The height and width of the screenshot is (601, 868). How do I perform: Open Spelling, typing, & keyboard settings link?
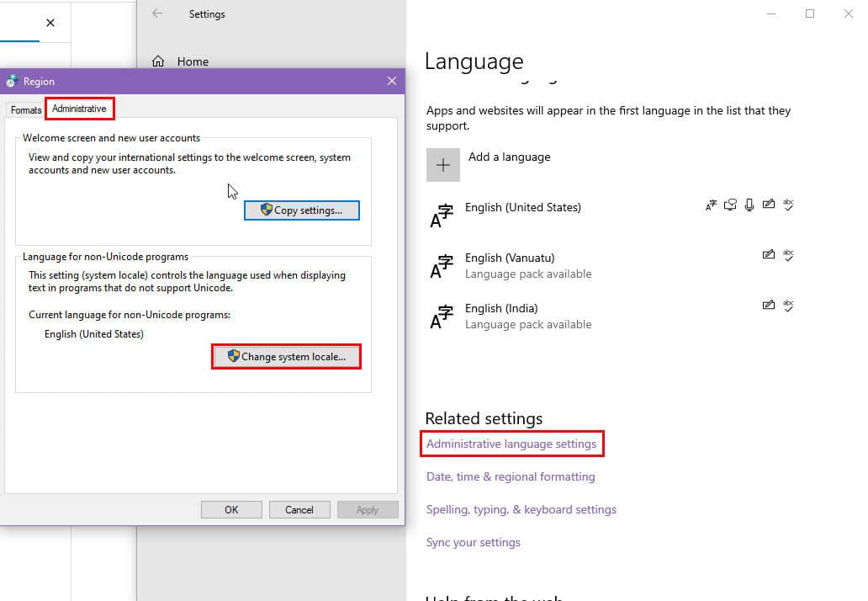[521, 509]
